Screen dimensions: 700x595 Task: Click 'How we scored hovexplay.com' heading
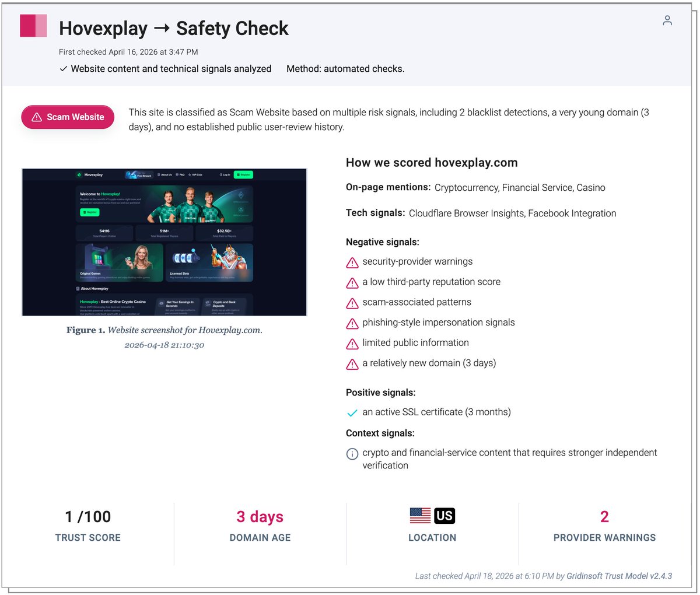click(432, 163)
